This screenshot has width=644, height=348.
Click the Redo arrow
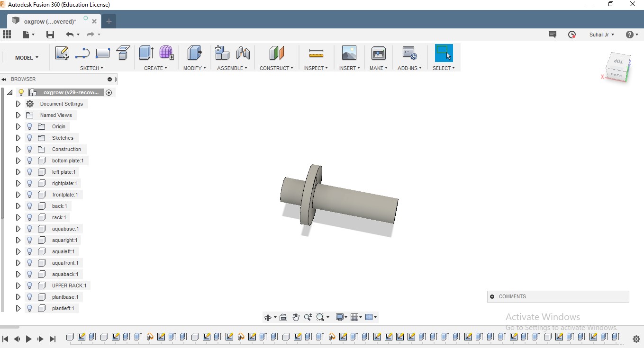(91, 35)
